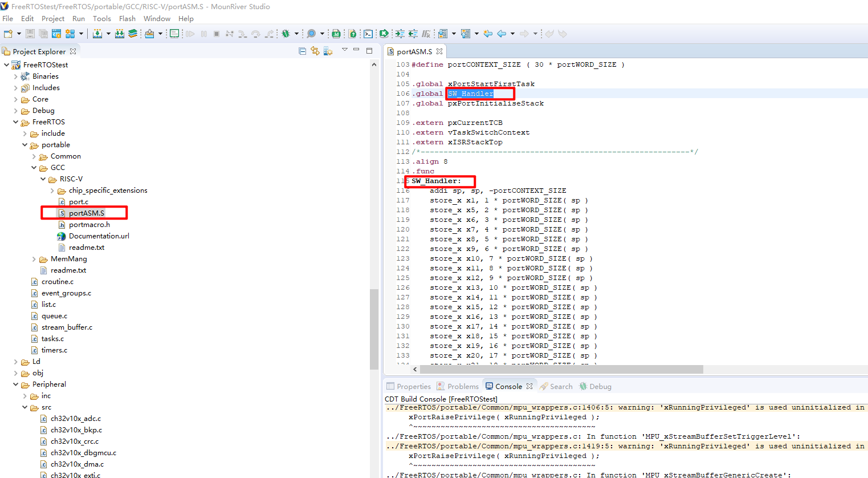868x478 pixels.
Task: Click the Last Edit Location arrow icon
Action: click(488, 34)
